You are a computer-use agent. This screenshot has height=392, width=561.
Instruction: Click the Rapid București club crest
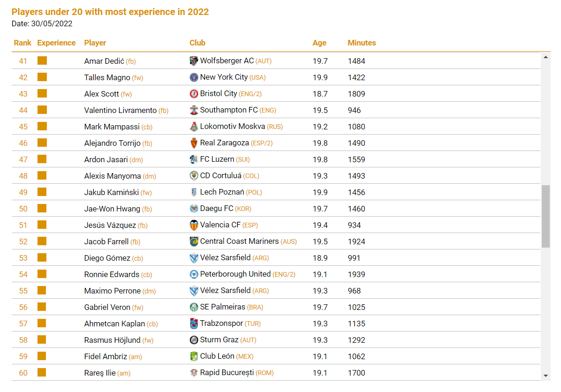click(194, 373)
